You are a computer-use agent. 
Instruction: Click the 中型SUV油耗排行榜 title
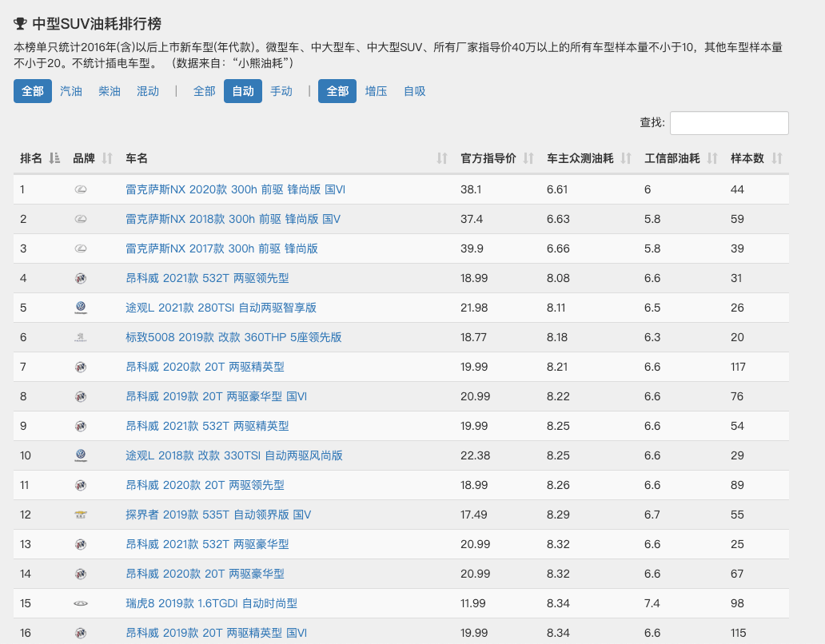point(97,24)
